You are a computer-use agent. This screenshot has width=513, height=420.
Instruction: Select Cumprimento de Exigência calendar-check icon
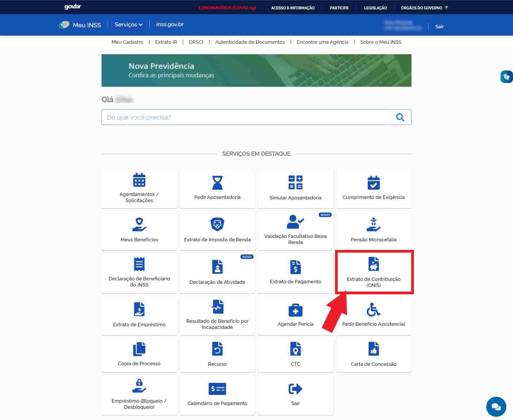374,182
